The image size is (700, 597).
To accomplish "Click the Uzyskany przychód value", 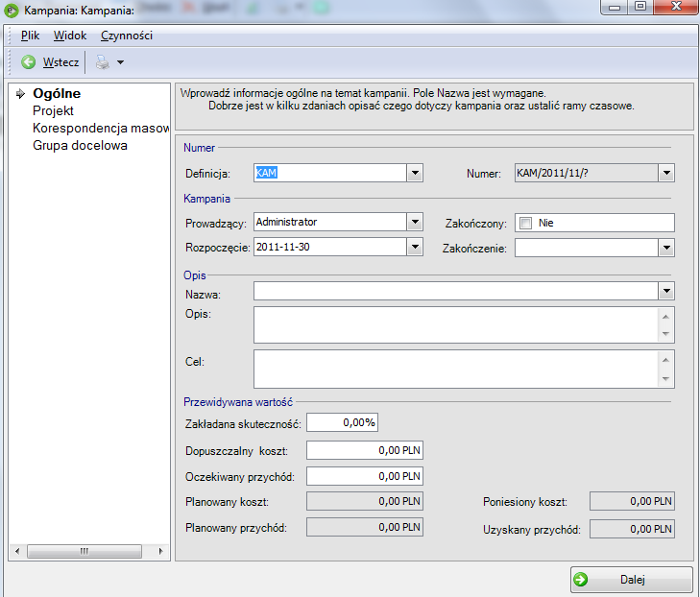I will click(x=632, y=529).
